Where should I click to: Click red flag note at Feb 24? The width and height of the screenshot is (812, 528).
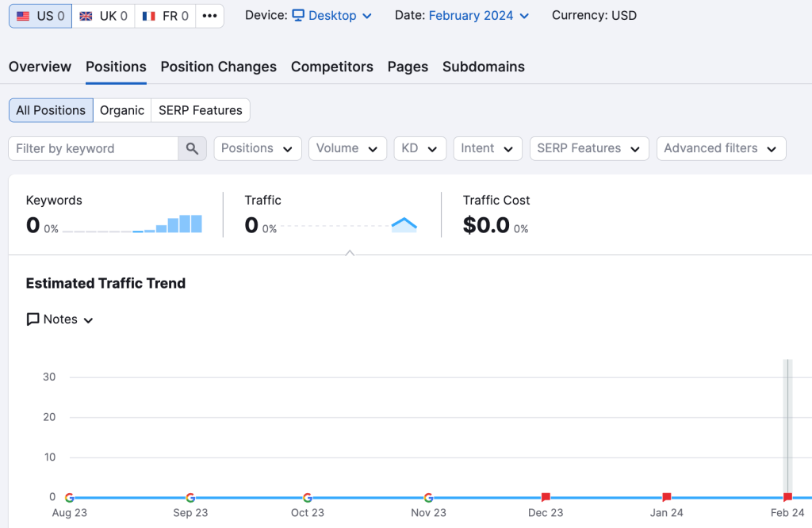tap(787, 497)
